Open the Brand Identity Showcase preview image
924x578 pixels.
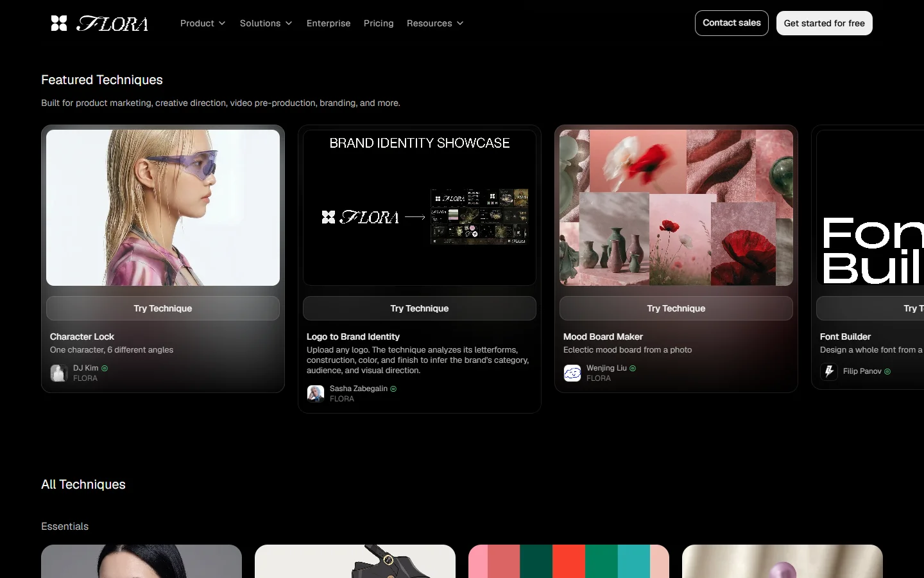pos(420,207)
